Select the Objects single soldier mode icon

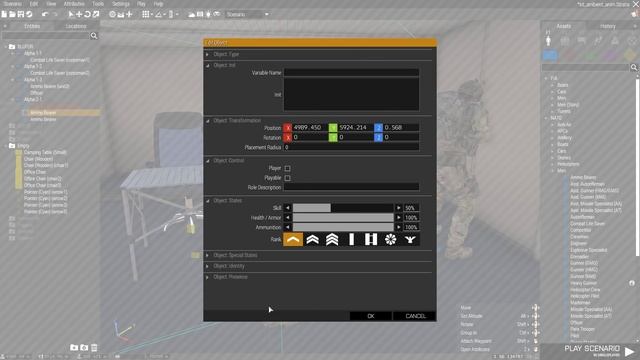[548, 40]
